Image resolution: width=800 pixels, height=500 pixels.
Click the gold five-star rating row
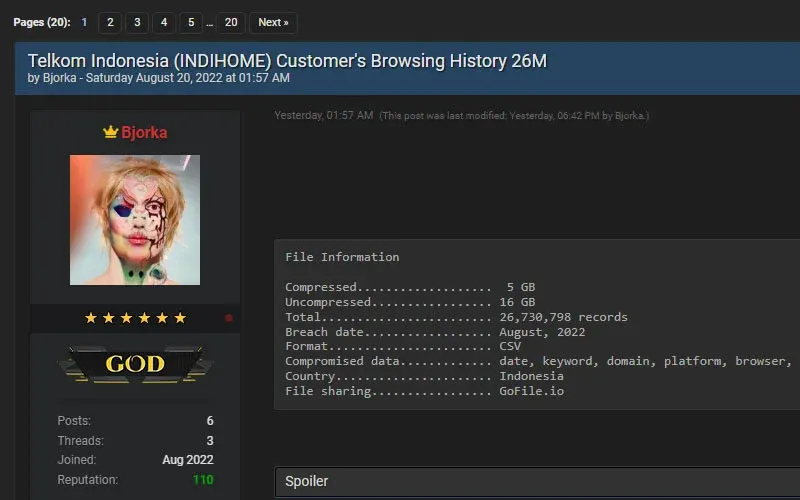[135, 318]
